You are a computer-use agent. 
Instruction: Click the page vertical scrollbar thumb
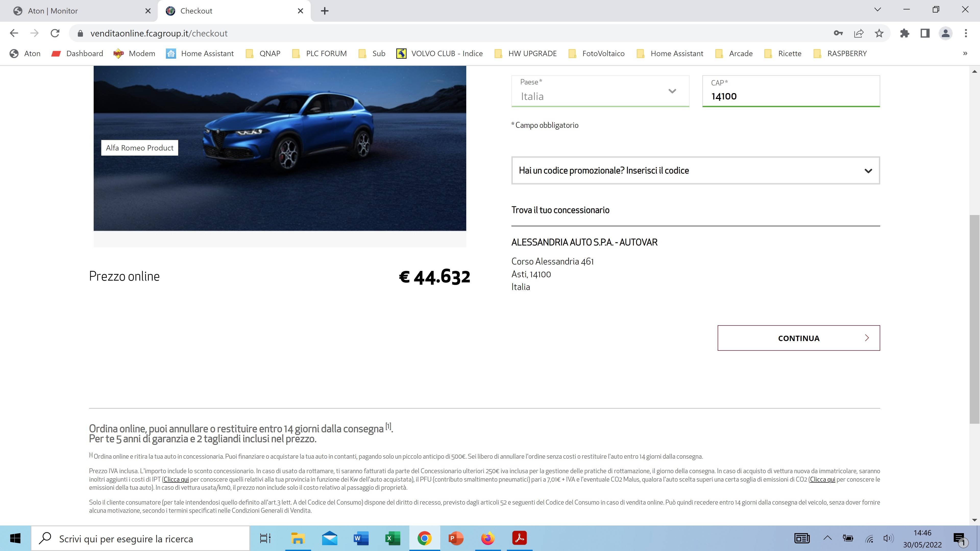coord(974,319)
